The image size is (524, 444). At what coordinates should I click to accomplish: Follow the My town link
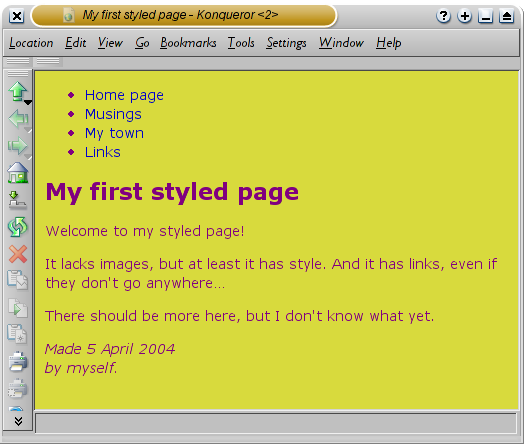[114, 133]
